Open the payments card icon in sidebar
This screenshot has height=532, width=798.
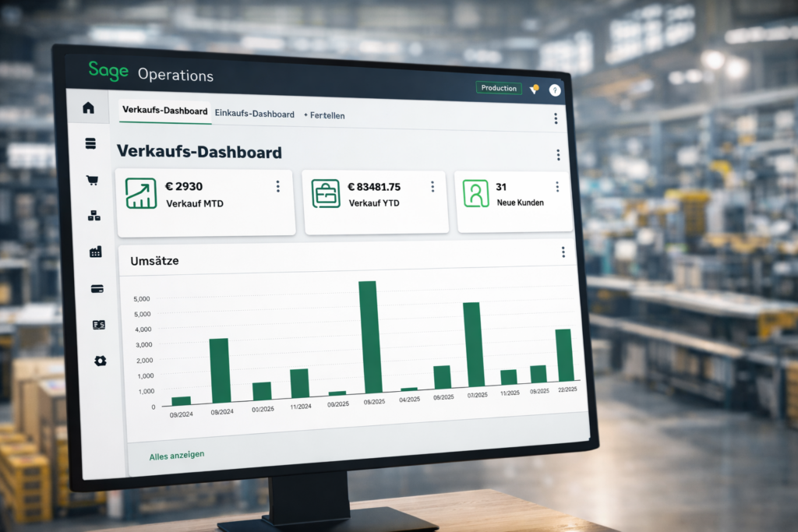click(97, 288)
